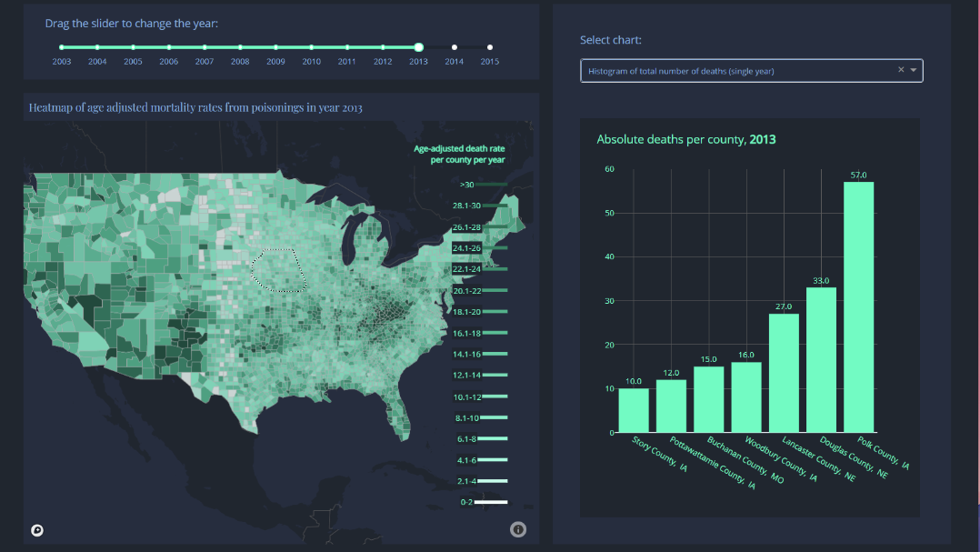Click inside the dotted selection region on map

coord(278,270)
